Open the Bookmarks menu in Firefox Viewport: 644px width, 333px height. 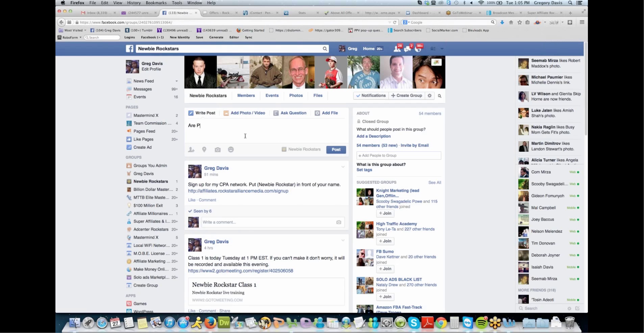(x=156, y=3)
